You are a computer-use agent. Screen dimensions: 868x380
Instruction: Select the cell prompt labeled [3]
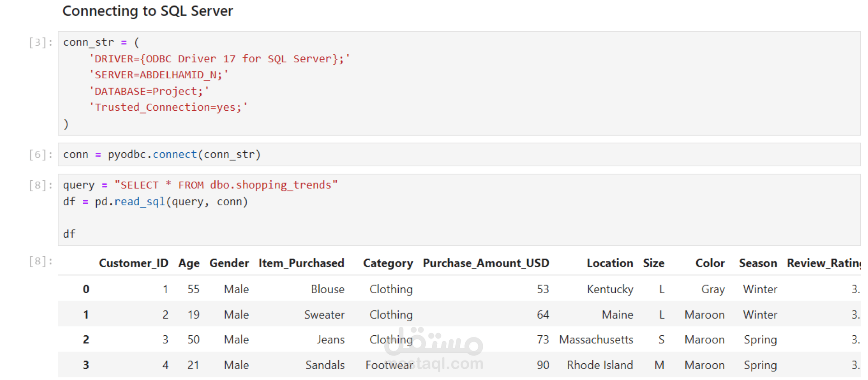click(41, 42)
